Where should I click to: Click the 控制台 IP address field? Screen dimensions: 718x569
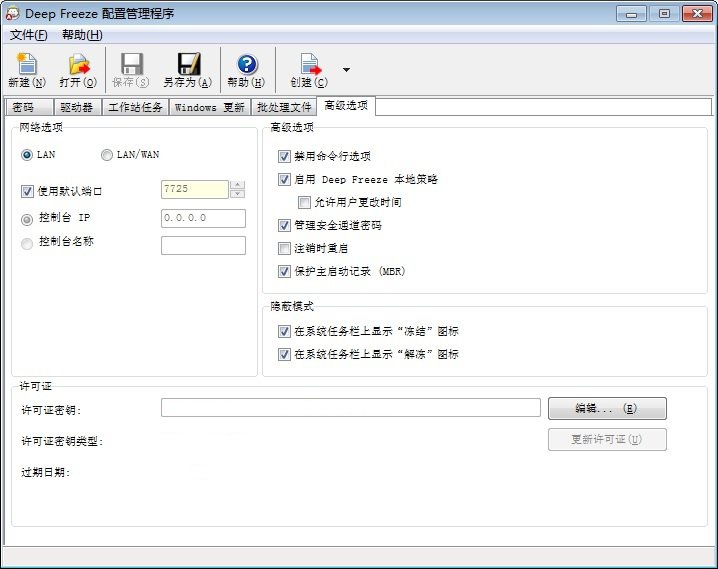tap(203, 218)
